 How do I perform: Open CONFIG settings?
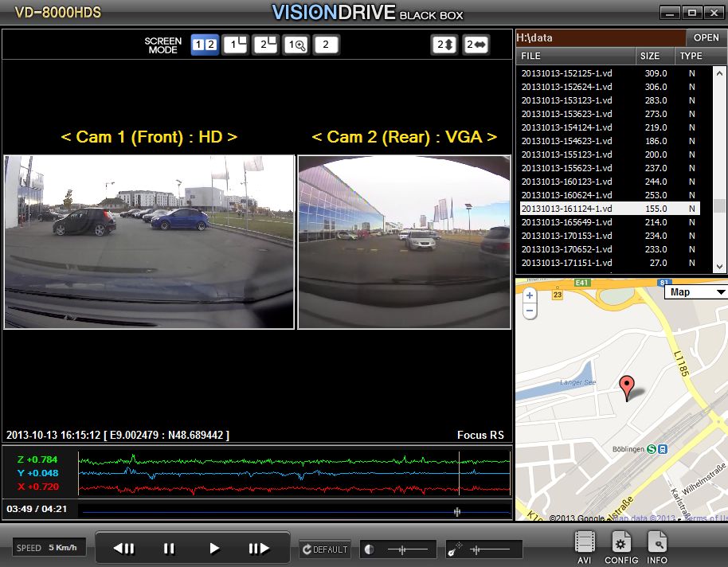(x=621, y=547)
